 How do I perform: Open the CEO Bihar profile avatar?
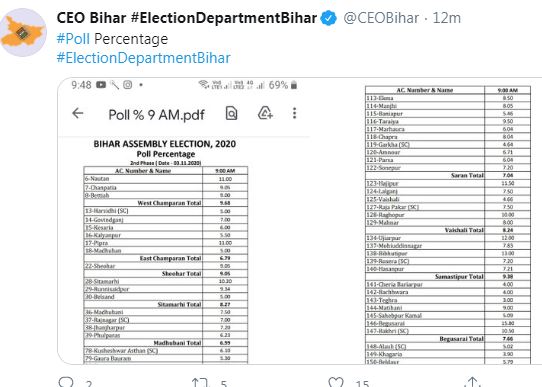pyautogui.click(x=23, y=32)
